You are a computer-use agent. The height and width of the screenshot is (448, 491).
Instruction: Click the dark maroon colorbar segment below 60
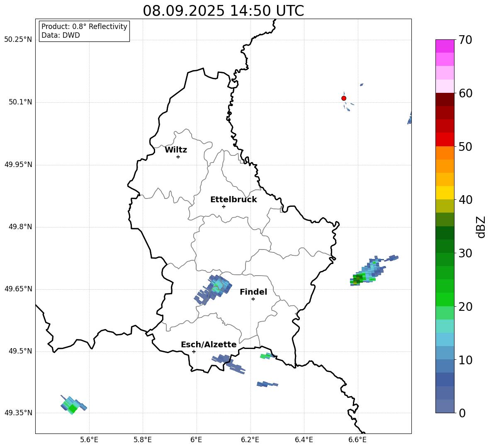point(445,99)
